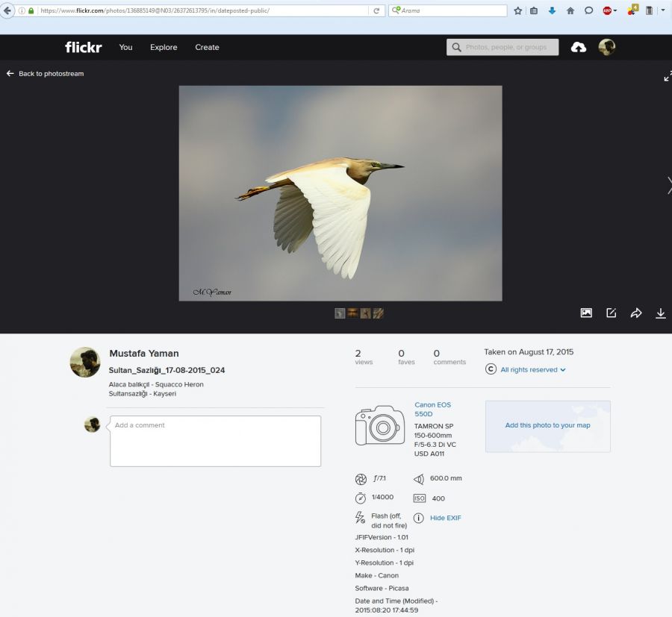The image size is (672, 617).
Task: Toggle the fullscreen expand arrows icon
Action: [667, 77]
